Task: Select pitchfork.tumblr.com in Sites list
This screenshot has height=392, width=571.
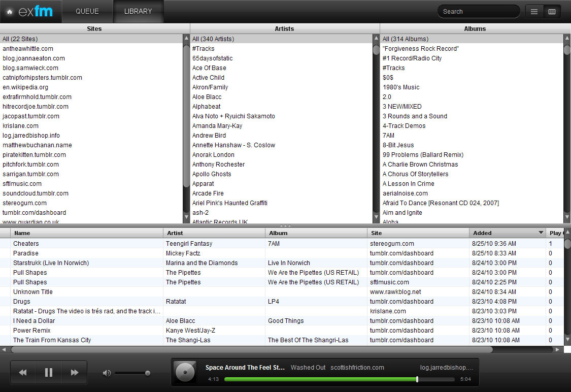Action: point(30,165)
